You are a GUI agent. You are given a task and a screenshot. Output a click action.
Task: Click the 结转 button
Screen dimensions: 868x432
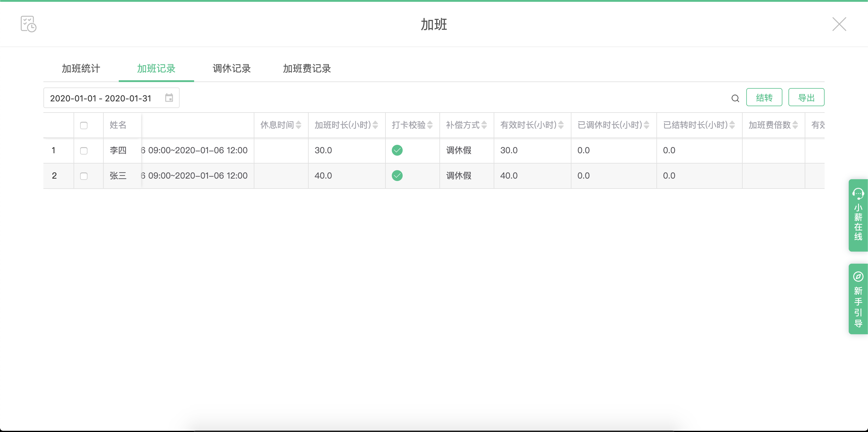coord(764,97)
